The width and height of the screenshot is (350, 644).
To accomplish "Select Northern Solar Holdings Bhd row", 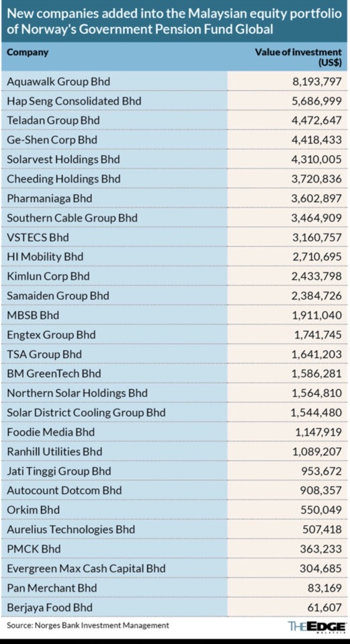I will click(175, 393).
